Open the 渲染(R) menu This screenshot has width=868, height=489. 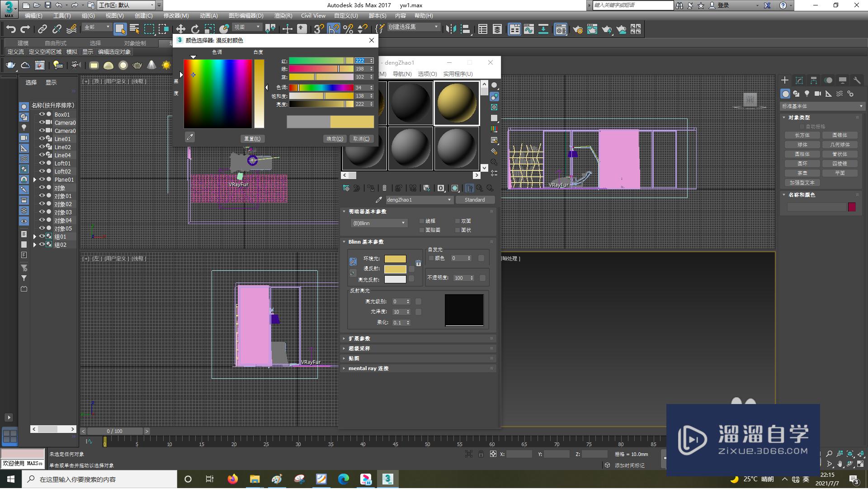(283, 16)
